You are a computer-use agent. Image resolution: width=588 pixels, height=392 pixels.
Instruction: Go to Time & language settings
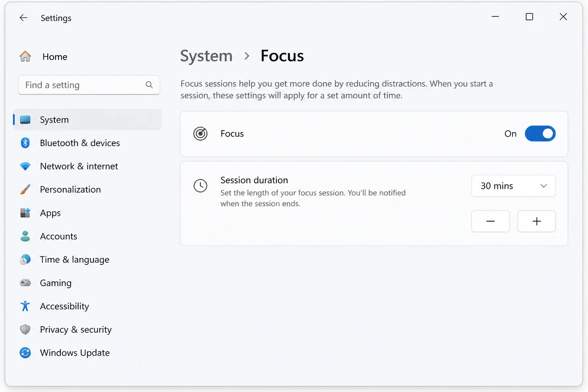[87, 260]
